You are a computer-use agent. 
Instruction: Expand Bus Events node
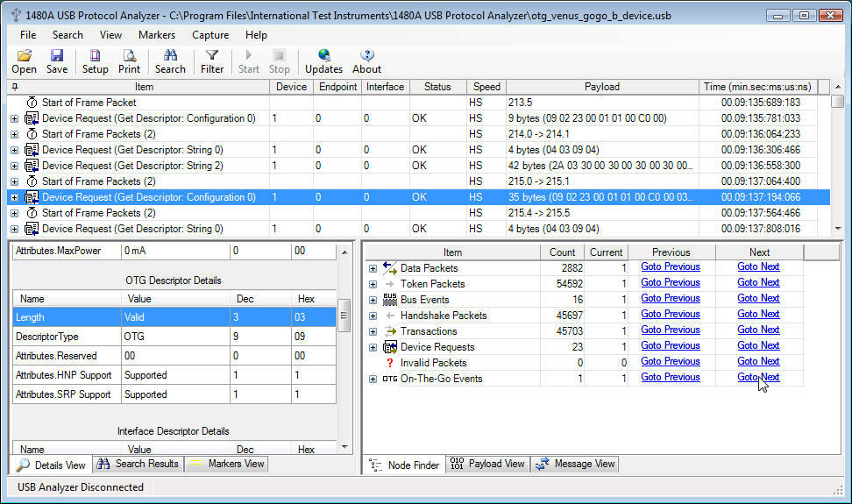point(373,300)
